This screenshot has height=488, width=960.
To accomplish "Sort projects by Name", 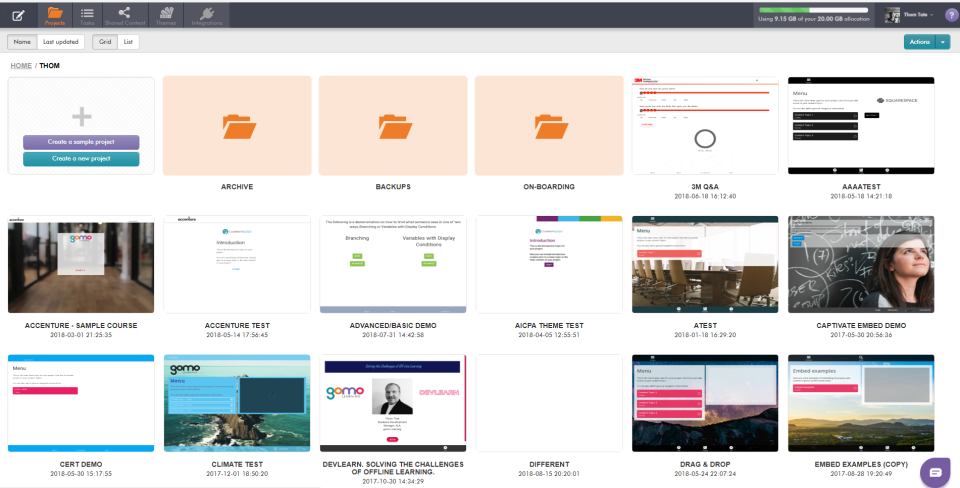I will (22, 42).
